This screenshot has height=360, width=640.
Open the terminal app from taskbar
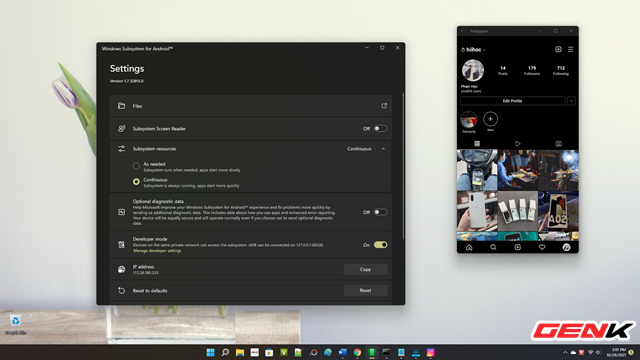[x=386, y=352]
